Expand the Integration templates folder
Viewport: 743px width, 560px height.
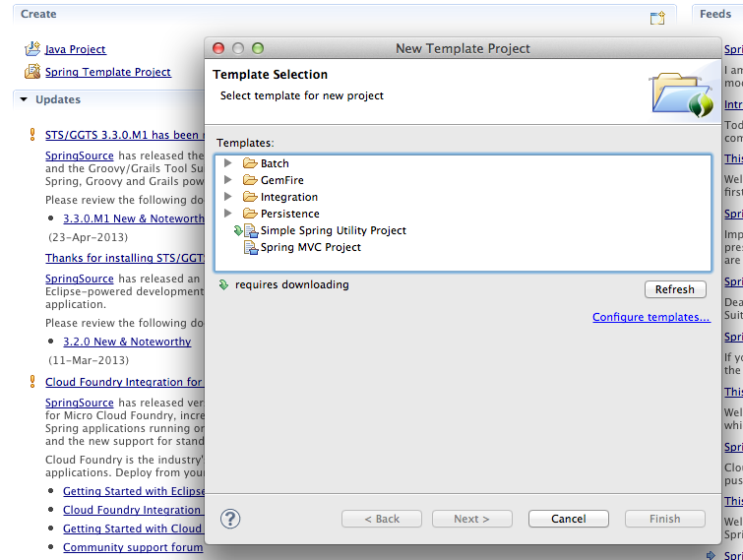coord(228,196)
